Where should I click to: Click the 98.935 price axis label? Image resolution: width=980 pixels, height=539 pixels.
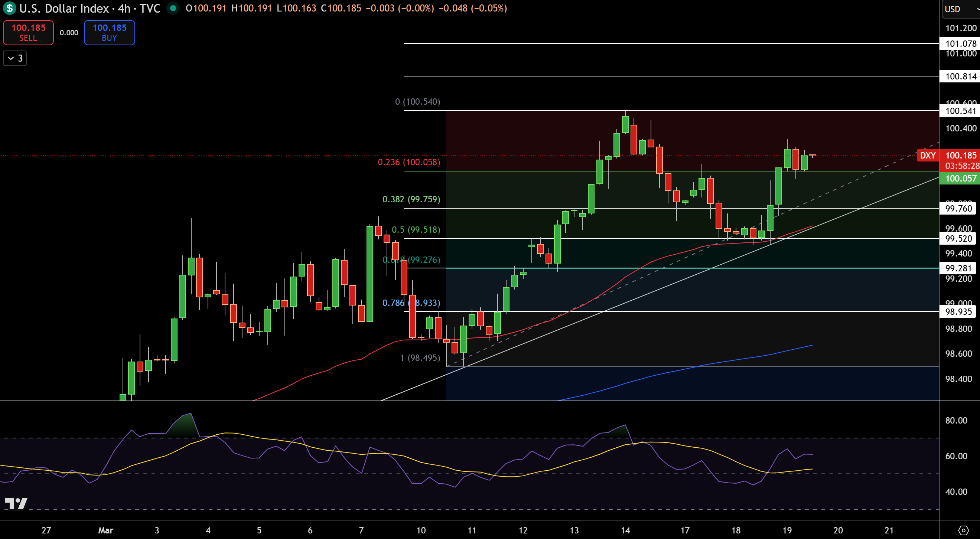coord(958,311)
